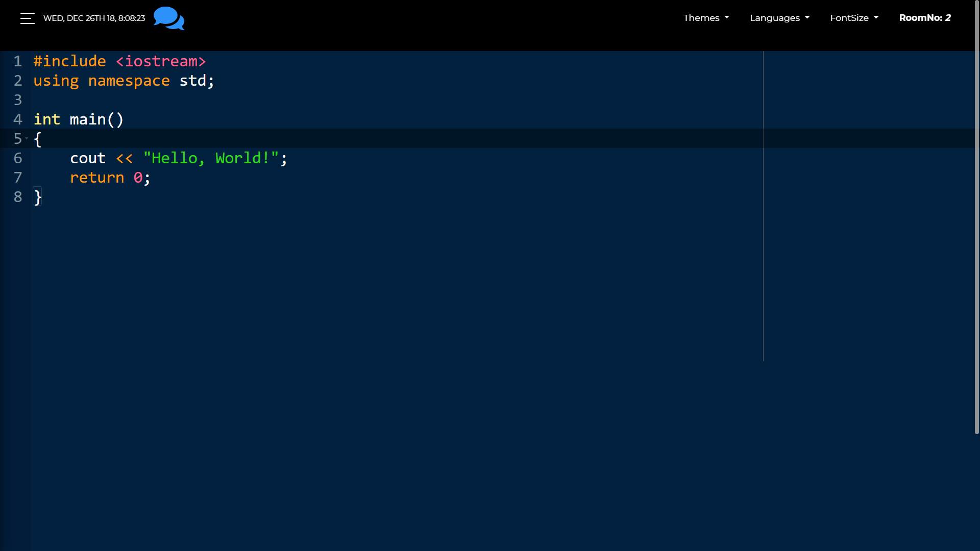The width and height of the screenshot is (980, 551).
Task: Open the FontSize dropdown menu
Action: click(854, 18)
